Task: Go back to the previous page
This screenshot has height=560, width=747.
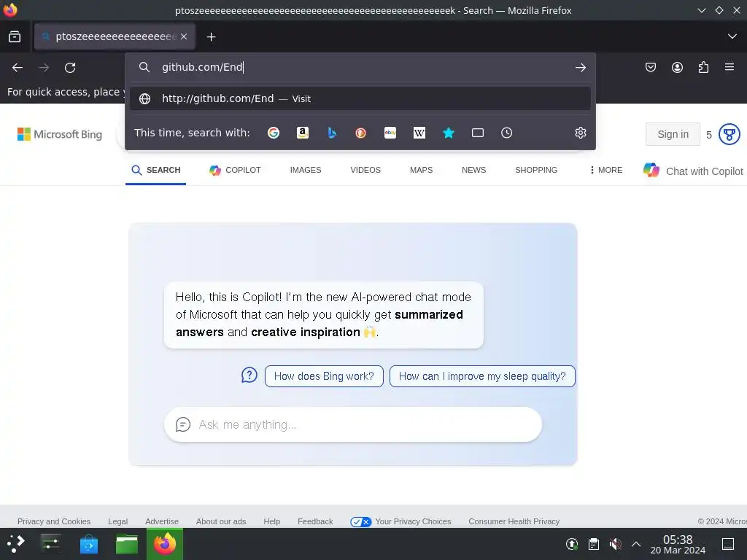Action: coord(18,68)
